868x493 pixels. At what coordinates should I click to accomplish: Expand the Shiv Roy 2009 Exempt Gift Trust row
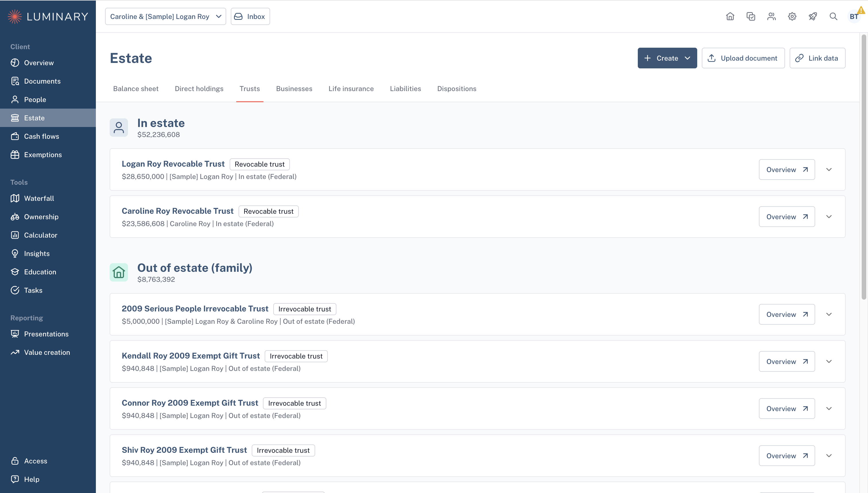click(829, 455)
